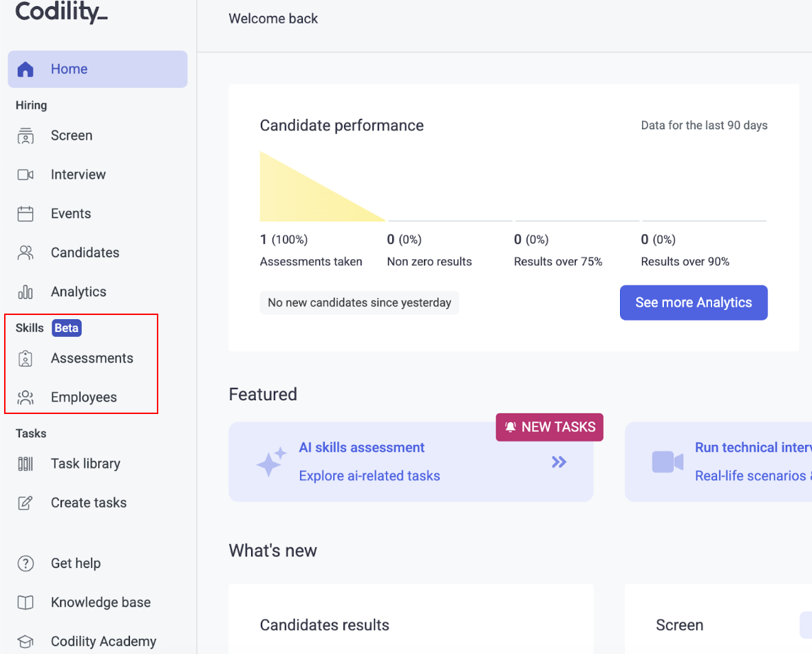Click the Home house icon
The width and height of the screenshot is (812, 654).
point(25,69)
